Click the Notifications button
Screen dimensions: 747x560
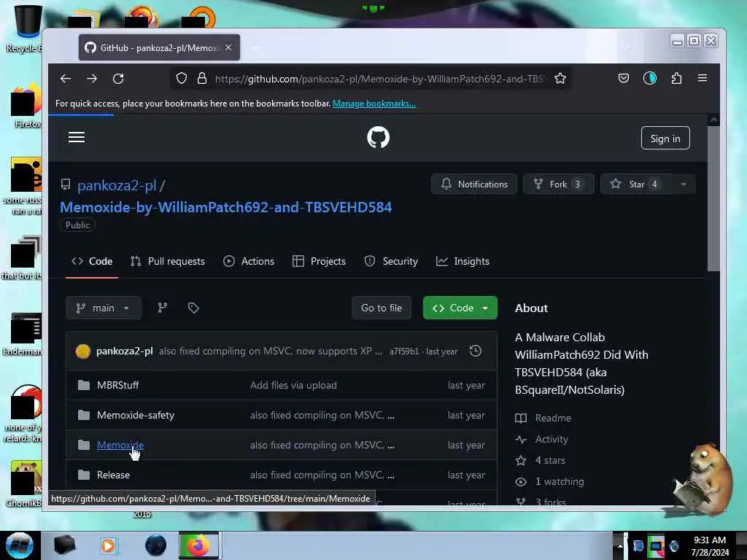coord(474,184)
